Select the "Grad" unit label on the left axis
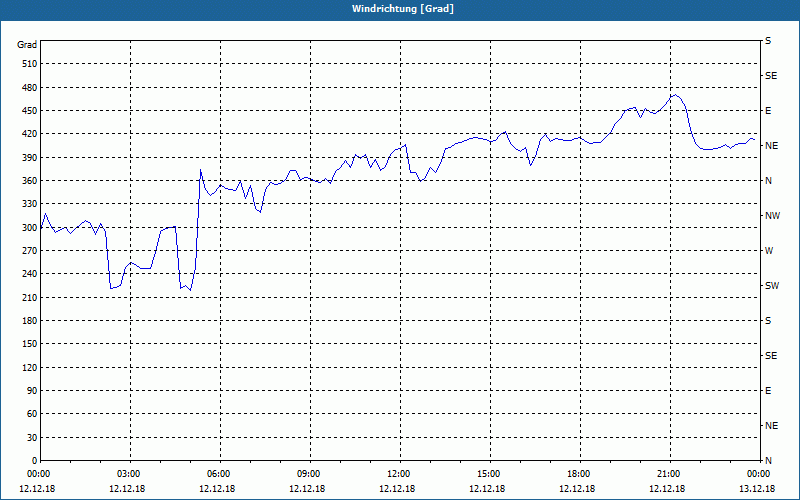 tap(27, 45)
